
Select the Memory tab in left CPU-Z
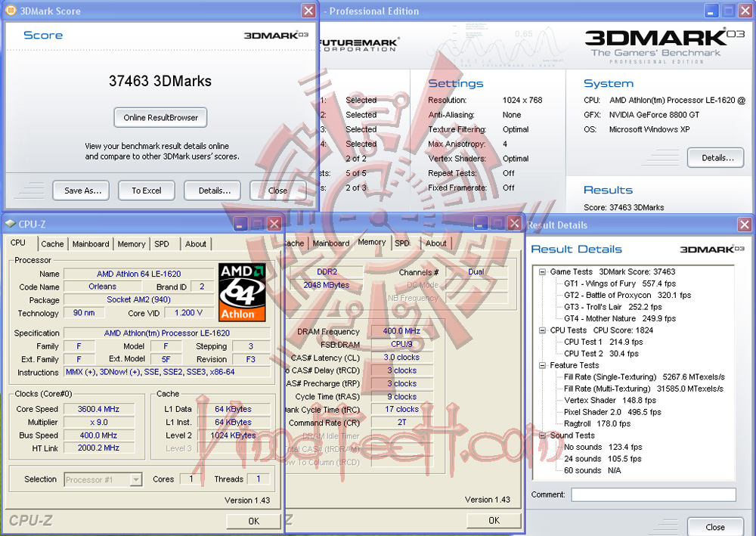(131, 244)
